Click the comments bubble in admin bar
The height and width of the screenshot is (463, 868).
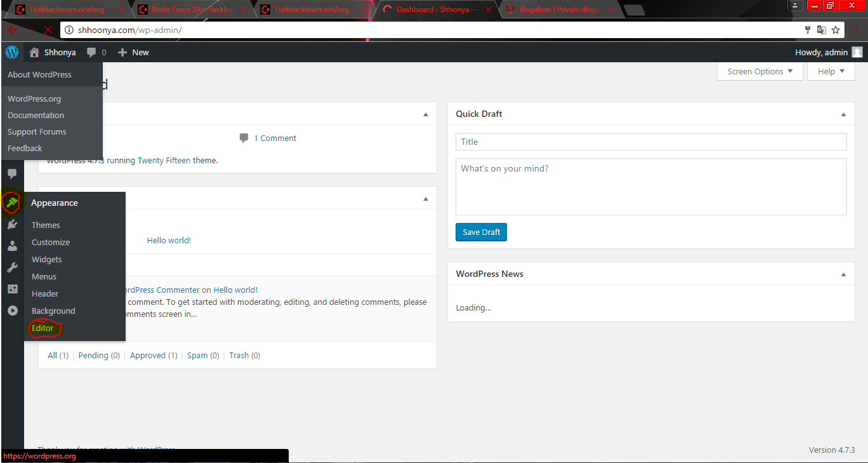click(92, 53)
